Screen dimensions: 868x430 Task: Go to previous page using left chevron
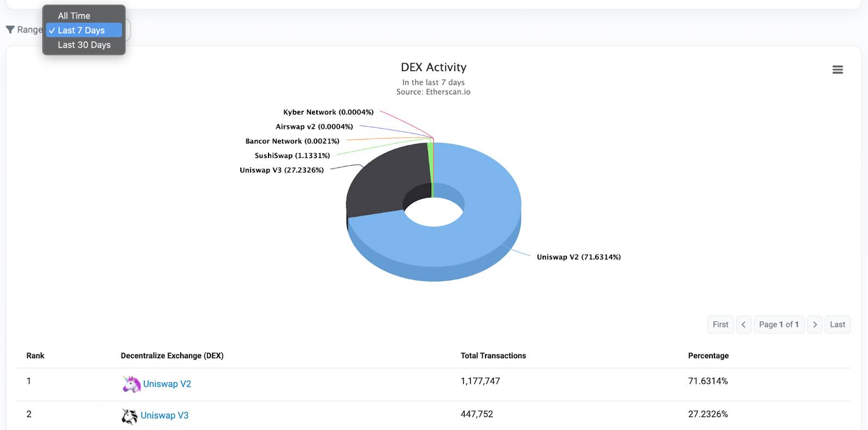tap(744, 325)
